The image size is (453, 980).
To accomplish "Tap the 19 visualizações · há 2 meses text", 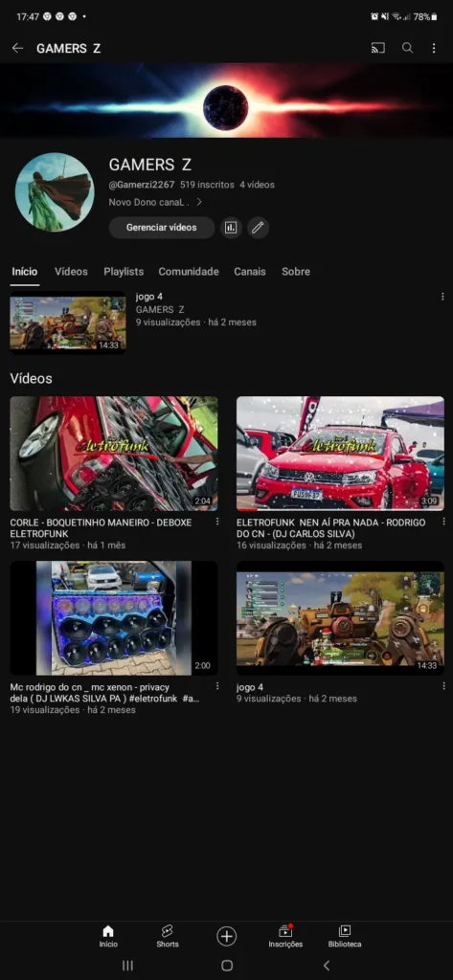I will [x=73, y=710].
